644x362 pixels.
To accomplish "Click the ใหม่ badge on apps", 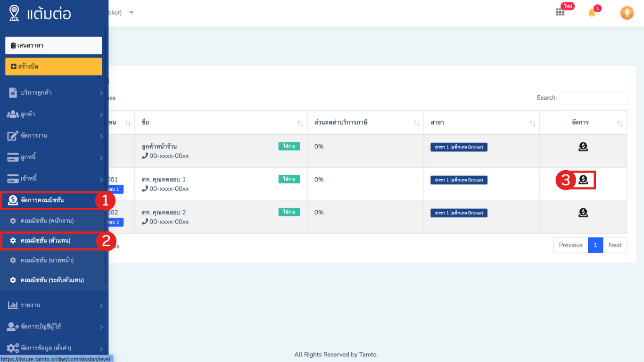I will 568,6.
